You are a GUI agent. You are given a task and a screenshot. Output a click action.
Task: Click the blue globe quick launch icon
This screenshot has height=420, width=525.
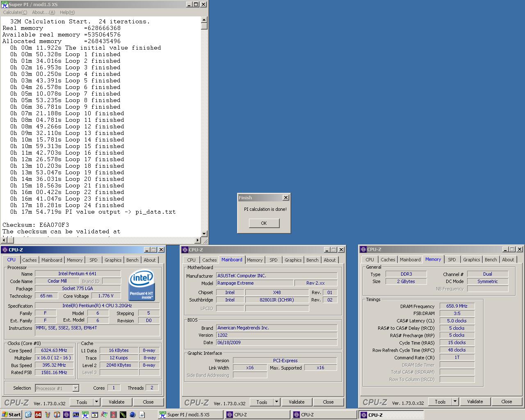pyautogui.click(x=132, y=415)
